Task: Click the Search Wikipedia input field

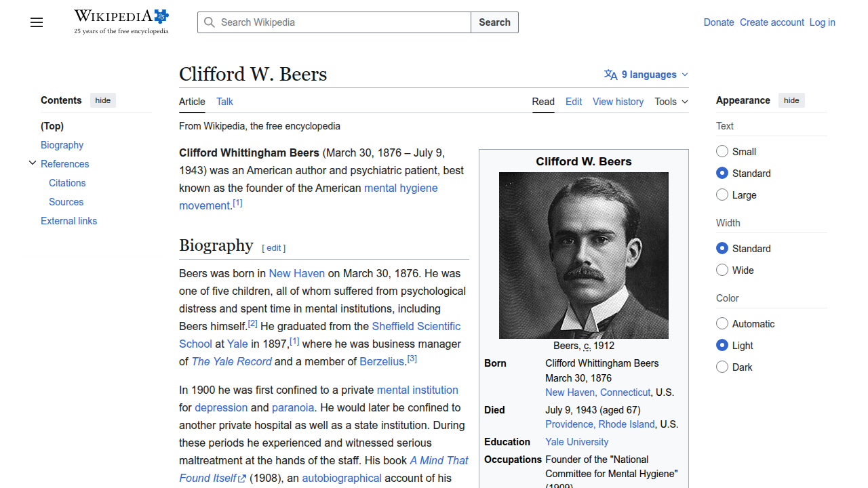Action: 334,22
